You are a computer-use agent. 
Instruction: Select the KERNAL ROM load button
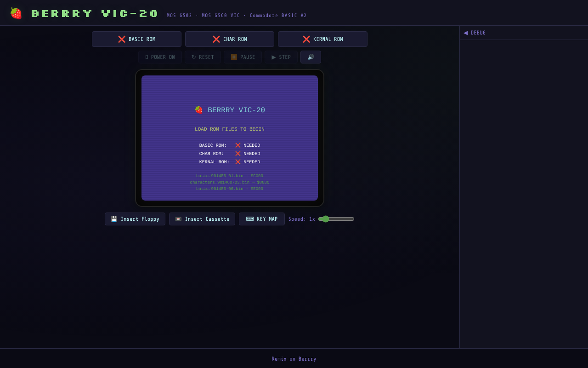pos(322,39)
